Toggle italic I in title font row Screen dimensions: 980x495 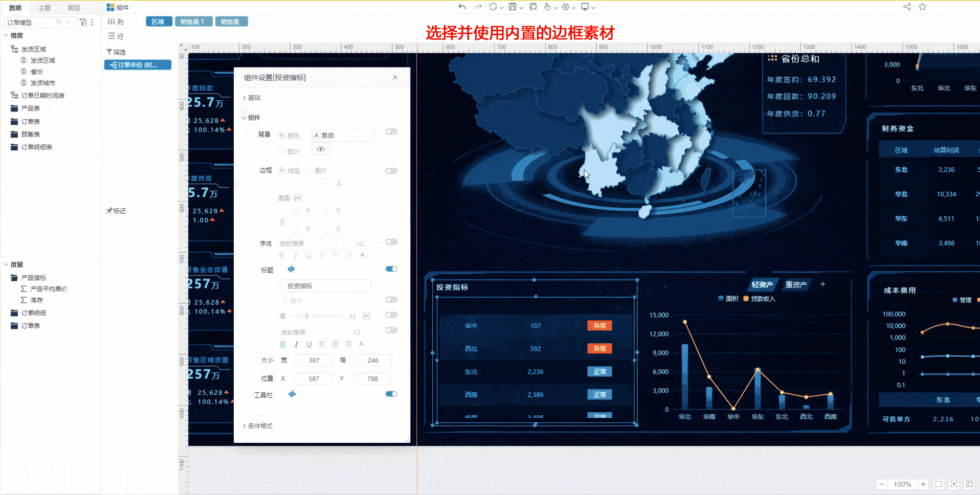coord(296,344)
